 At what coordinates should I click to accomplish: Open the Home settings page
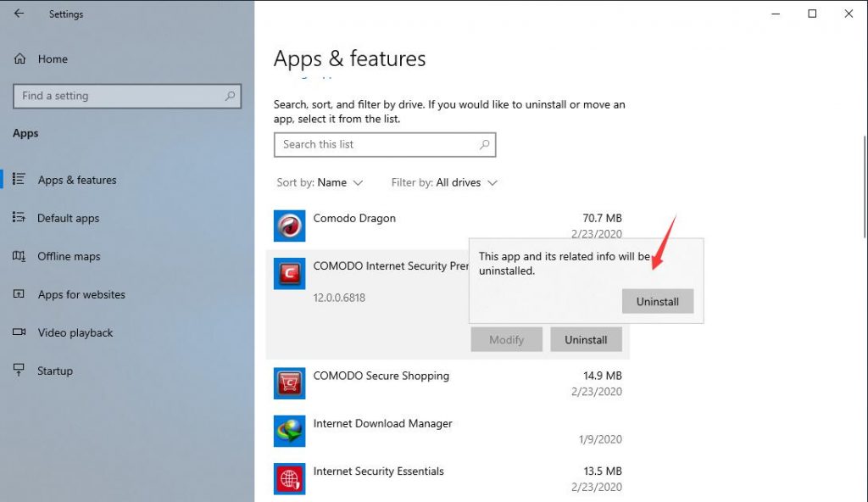(53, 59)
